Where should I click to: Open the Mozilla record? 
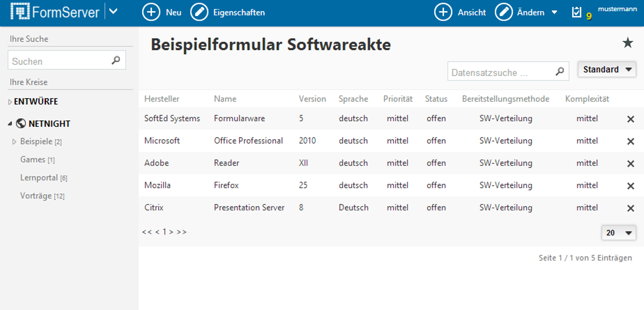(157, 185)
